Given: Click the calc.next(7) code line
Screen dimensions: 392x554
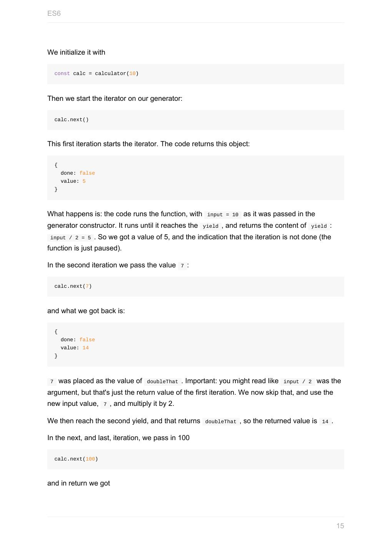Looking at the screenshot, I should [73, 286].
